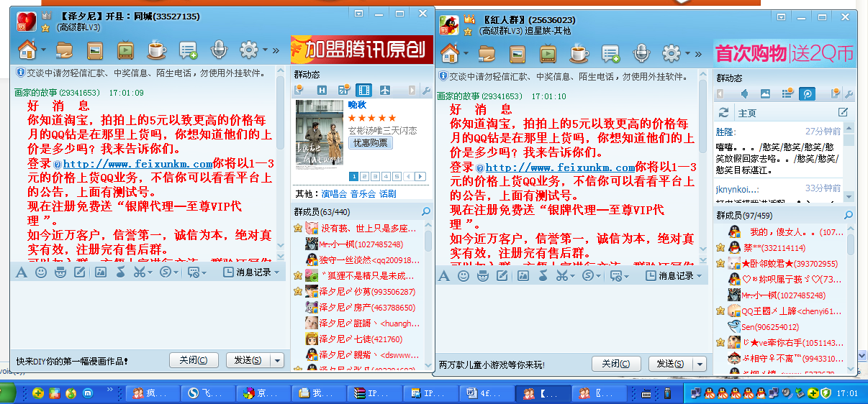Open group settings gear in 红人群 window

(671, 54)
